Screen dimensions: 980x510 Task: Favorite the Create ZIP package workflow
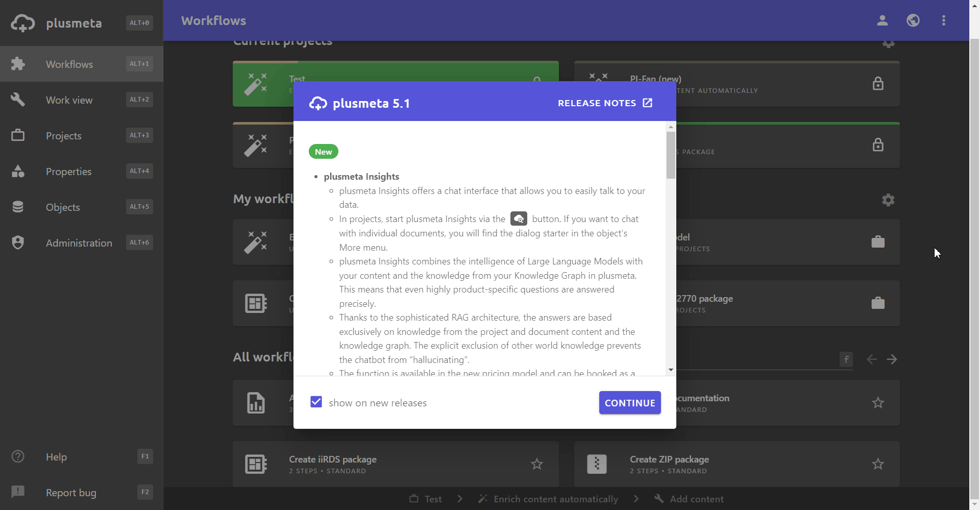point(878,464)
